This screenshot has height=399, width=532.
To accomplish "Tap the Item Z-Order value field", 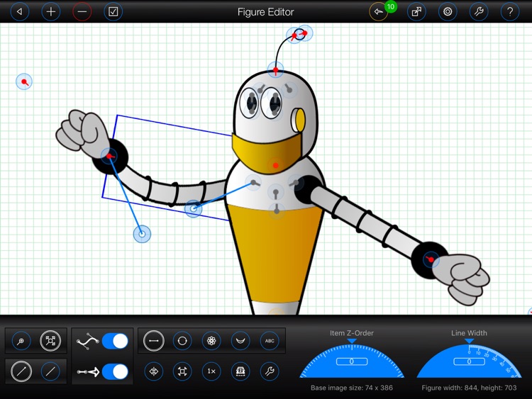I will click(352, 361).
